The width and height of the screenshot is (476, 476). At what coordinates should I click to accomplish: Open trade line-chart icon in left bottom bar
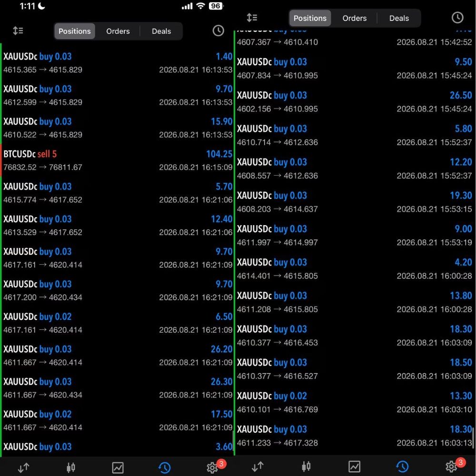[x=118, y=468]
